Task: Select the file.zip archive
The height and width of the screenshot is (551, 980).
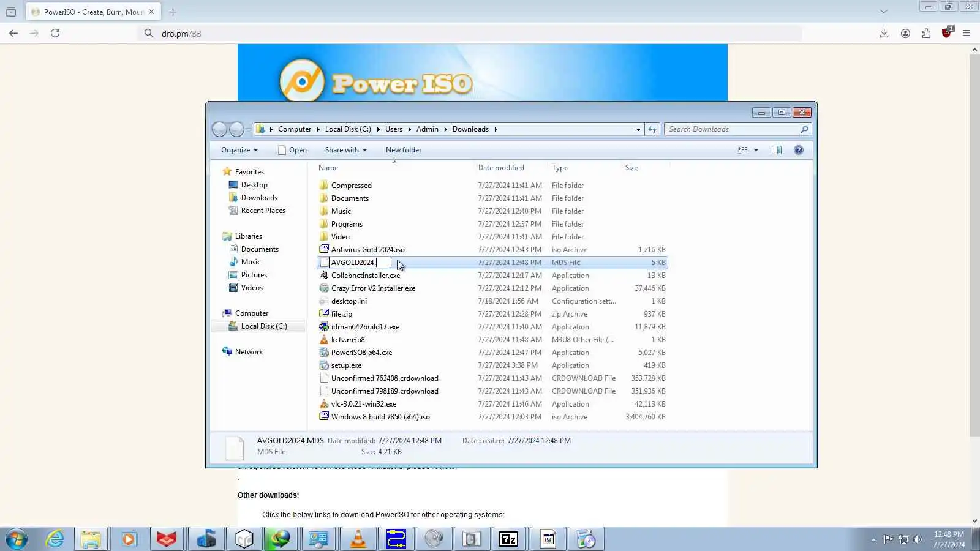Action: point(341,314)
